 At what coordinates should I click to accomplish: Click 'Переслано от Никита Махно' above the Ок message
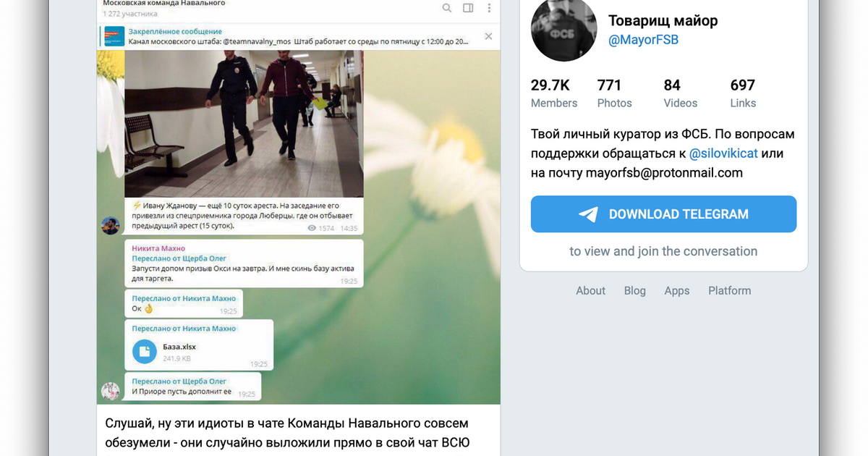184,298
